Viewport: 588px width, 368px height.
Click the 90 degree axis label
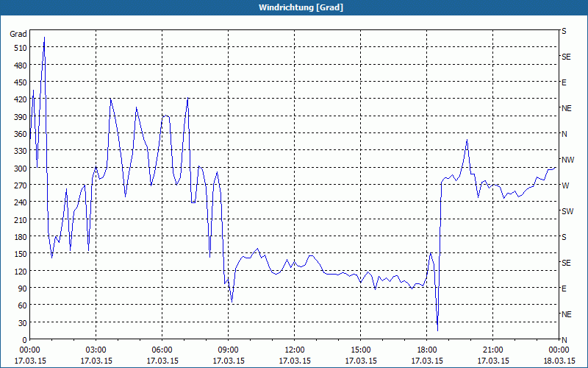pos(23,289)
